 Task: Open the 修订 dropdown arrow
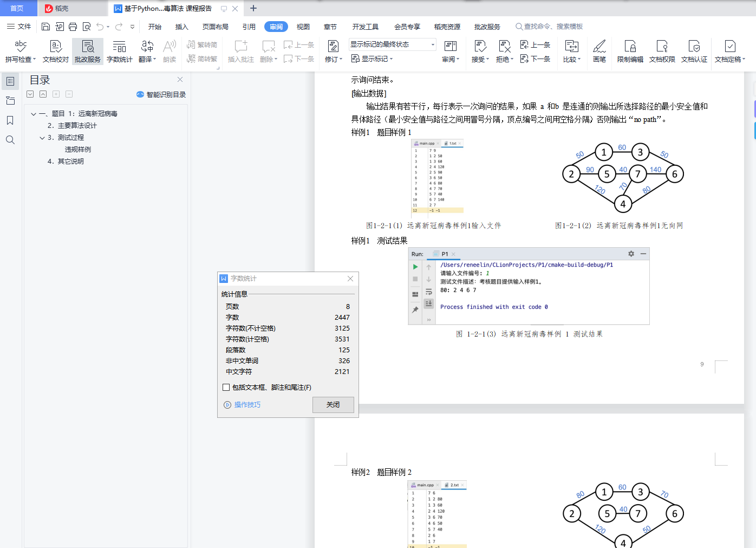[x=341, y=60]
